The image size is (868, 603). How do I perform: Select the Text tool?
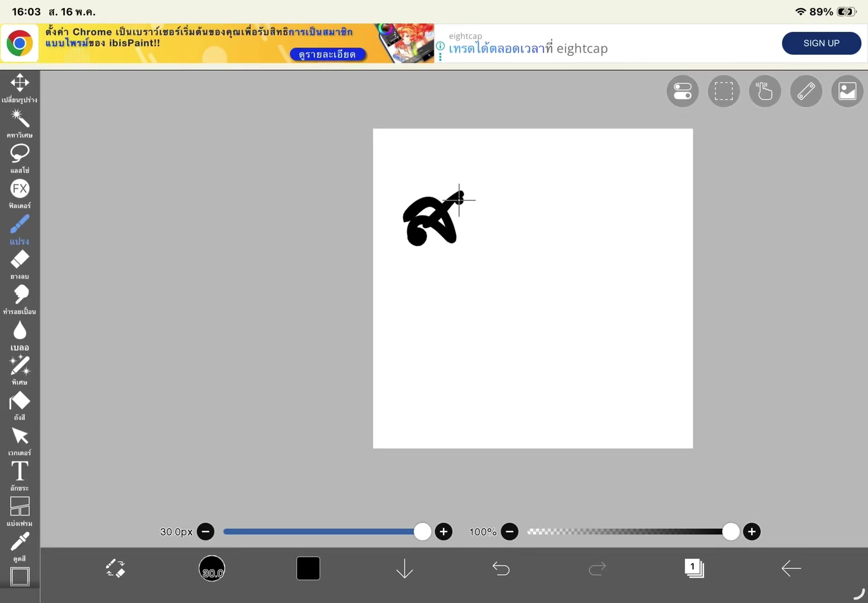pyautogui.click(x=20, y=476)
